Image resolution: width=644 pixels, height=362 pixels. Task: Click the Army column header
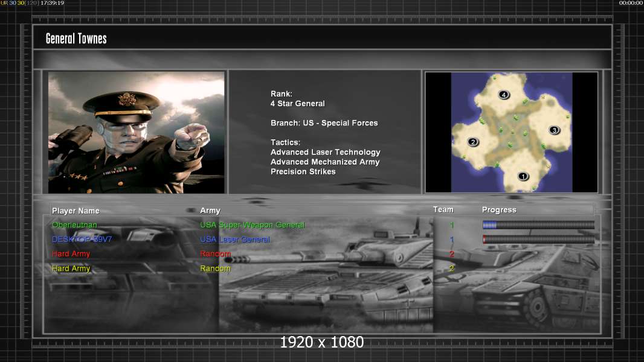point(210,211)
